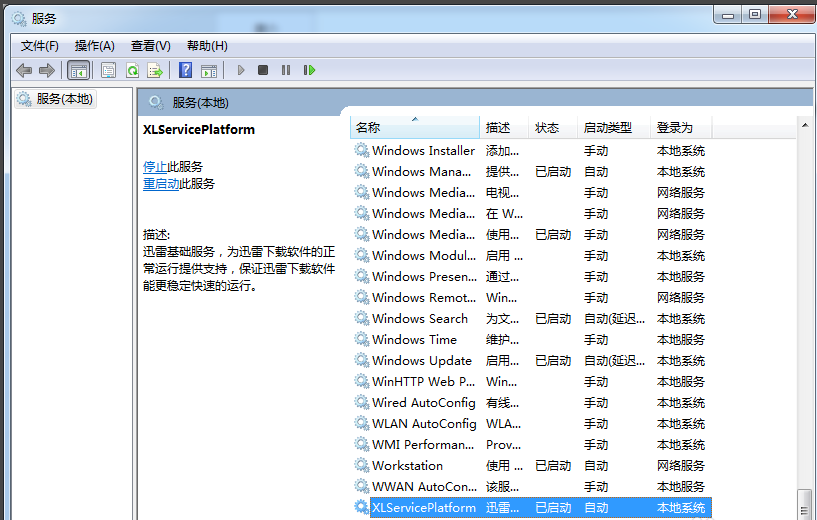Sort by the 启动类型 column header
The image size is (817, 520).
point(614,128)
